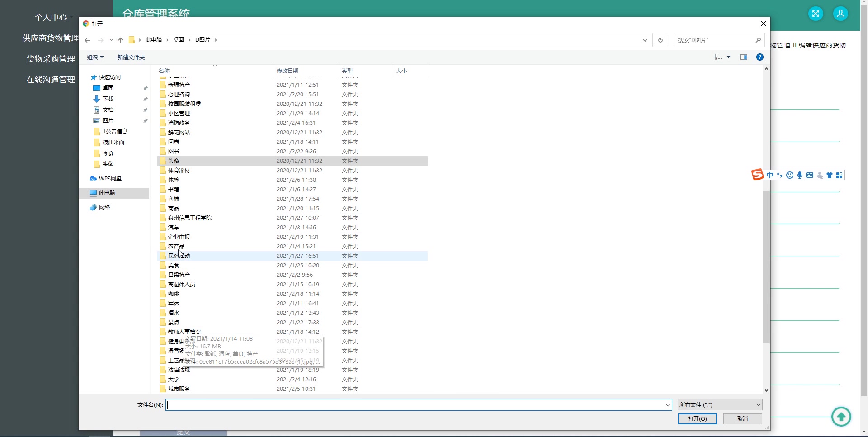
Task: Select 图书 folder in file list
Action: click(292, 152)
